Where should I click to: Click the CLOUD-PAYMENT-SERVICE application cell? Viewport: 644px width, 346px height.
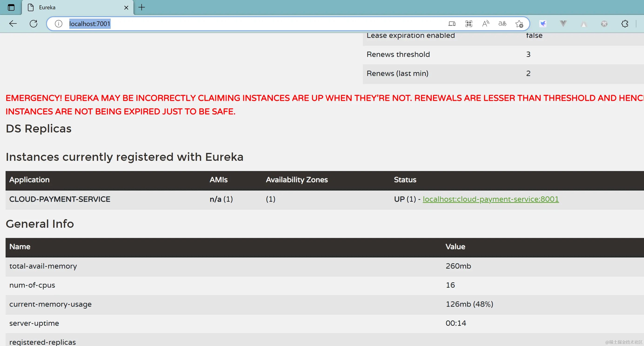(60, 199)
